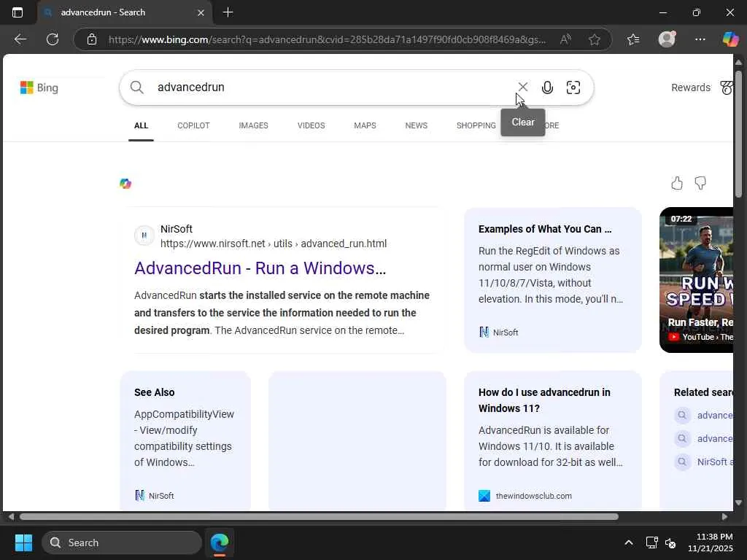Open visual search camera icon
The width and height of the screenshot is (747, 560).
point(573,87)
